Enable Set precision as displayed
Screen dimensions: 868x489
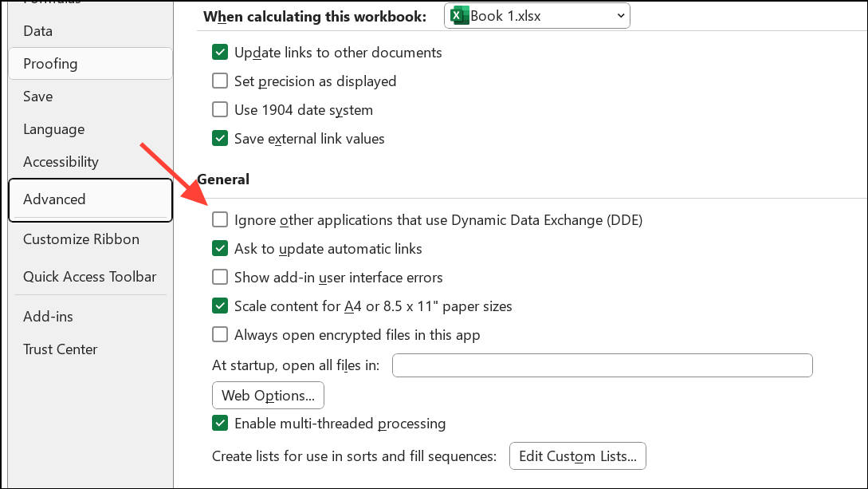point(220,81)
